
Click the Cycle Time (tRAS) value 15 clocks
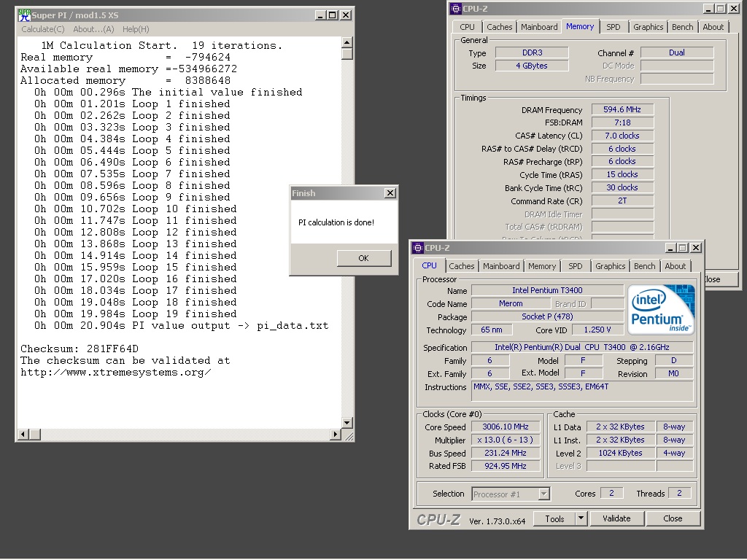click(622, 174)
